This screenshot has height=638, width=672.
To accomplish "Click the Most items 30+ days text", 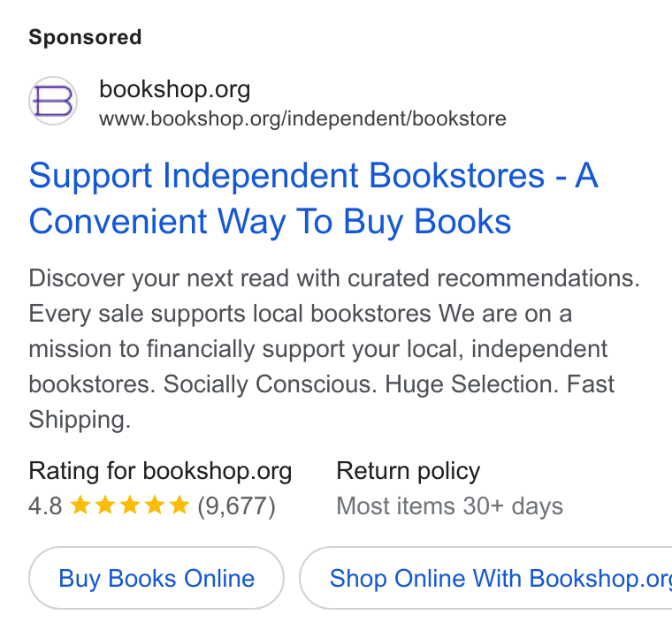I will pos(449,506).
